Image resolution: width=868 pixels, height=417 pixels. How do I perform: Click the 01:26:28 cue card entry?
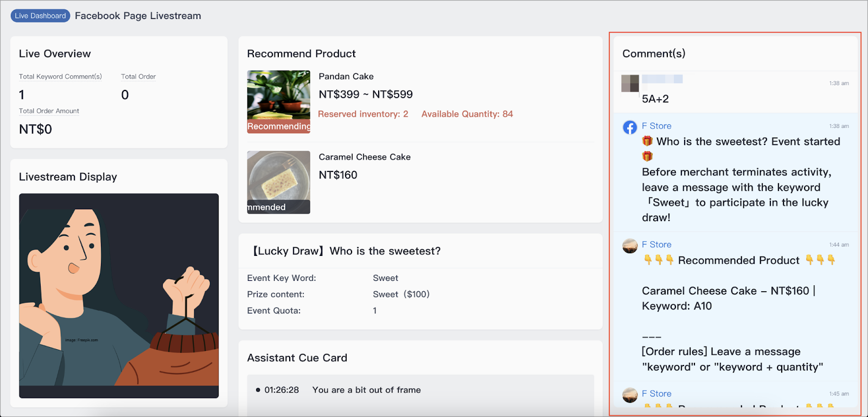pyautogui.click(x=338, y=390)
